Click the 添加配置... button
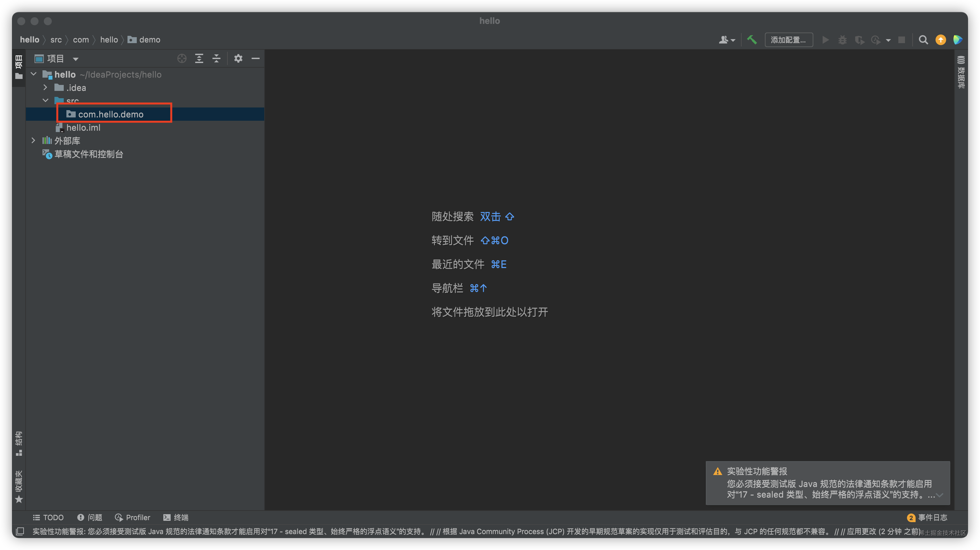980x550 pixels. click(x=789, y=40)
